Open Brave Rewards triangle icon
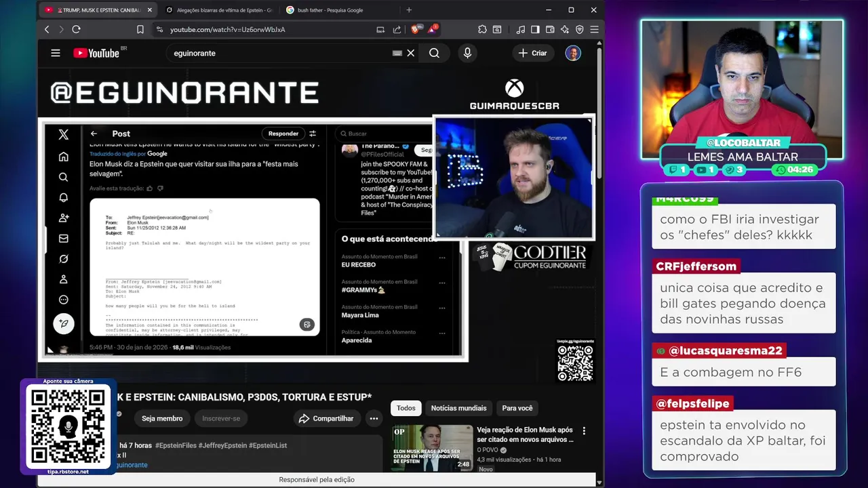Screen dimensions: 868x488 (432, 29)
